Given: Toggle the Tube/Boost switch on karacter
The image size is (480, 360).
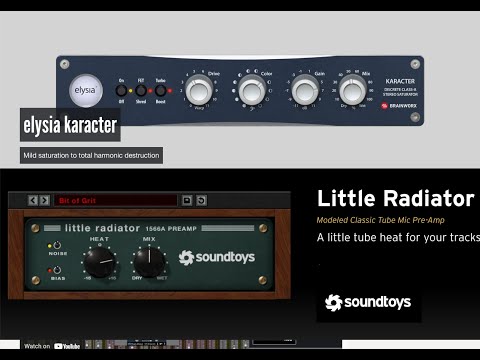Looking at the screenshot, I should [x=160, y=91].
